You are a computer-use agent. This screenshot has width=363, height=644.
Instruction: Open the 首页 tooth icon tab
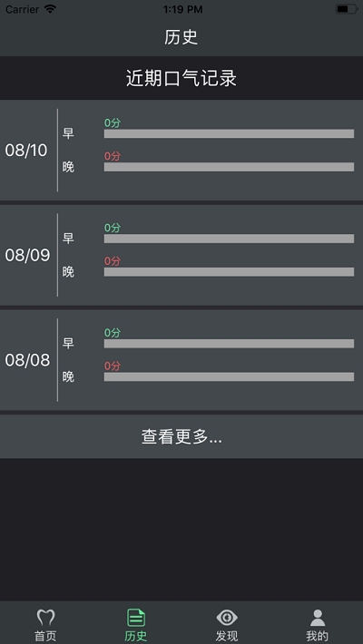[45, 624]
